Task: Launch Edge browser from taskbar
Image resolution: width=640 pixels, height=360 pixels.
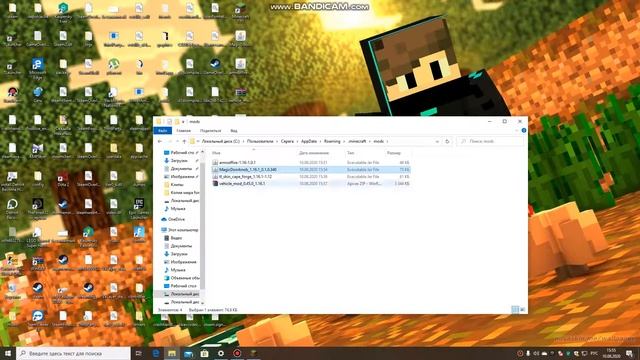Action: point(156,353)
